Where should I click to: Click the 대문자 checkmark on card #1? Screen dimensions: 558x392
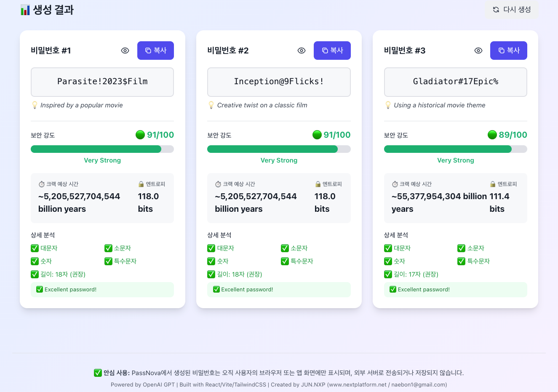34,248
